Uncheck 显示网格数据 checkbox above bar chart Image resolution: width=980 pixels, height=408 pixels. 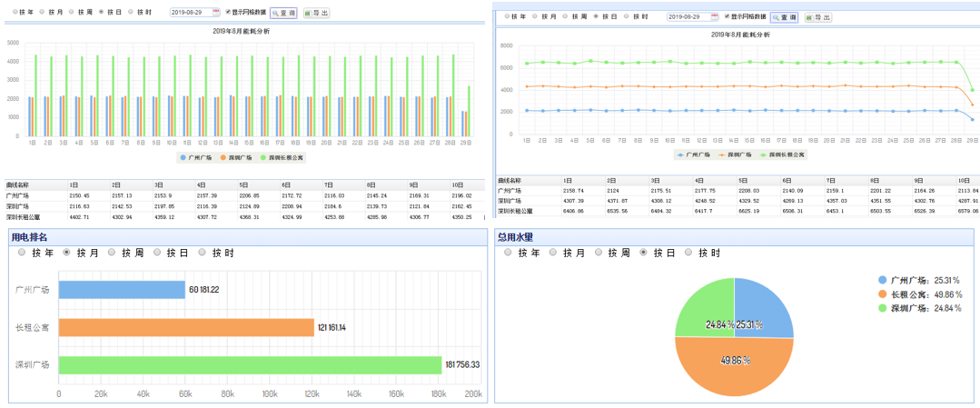[x=228, y=13]
